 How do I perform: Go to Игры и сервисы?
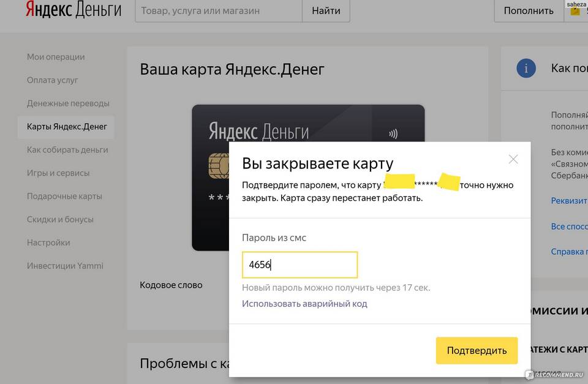pos(58,173)
